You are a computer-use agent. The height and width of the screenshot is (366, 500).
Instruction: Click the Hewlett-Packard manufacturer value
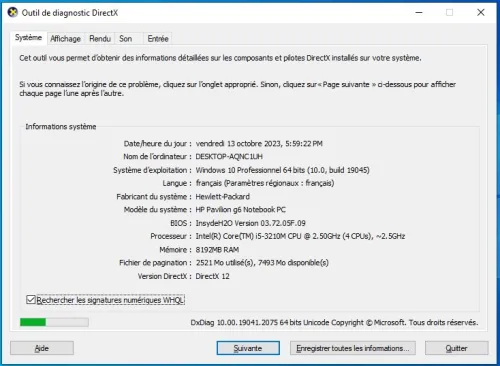223,197
